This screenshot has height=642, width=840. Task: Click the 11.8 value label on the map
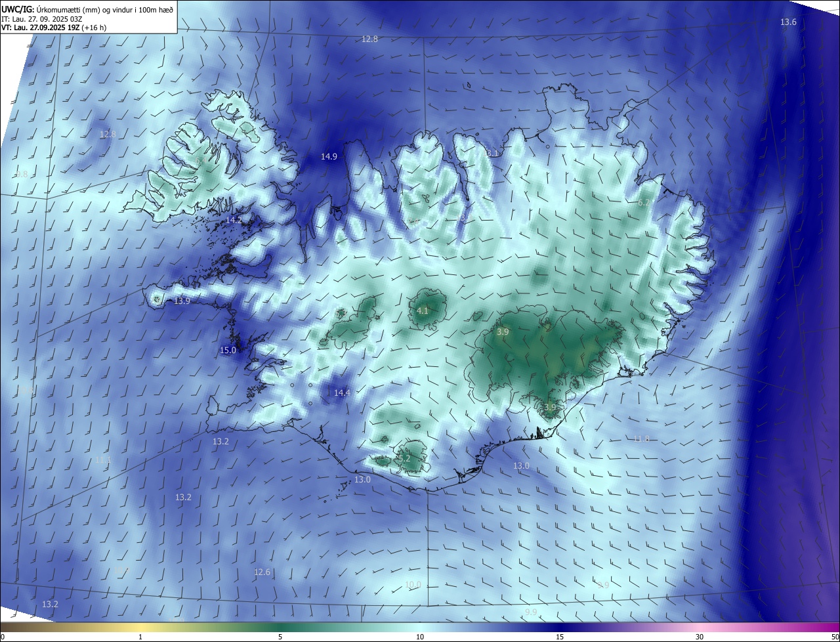[x=641, y=439]
